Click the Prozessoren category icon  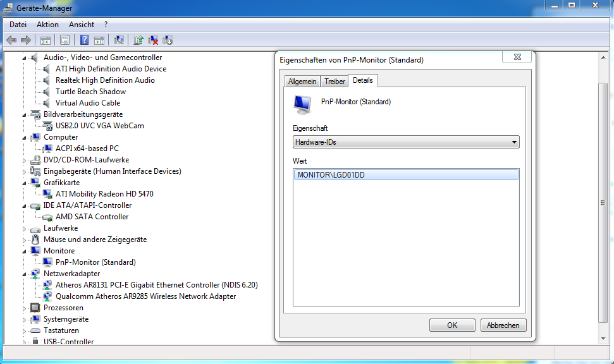point(35,308)
